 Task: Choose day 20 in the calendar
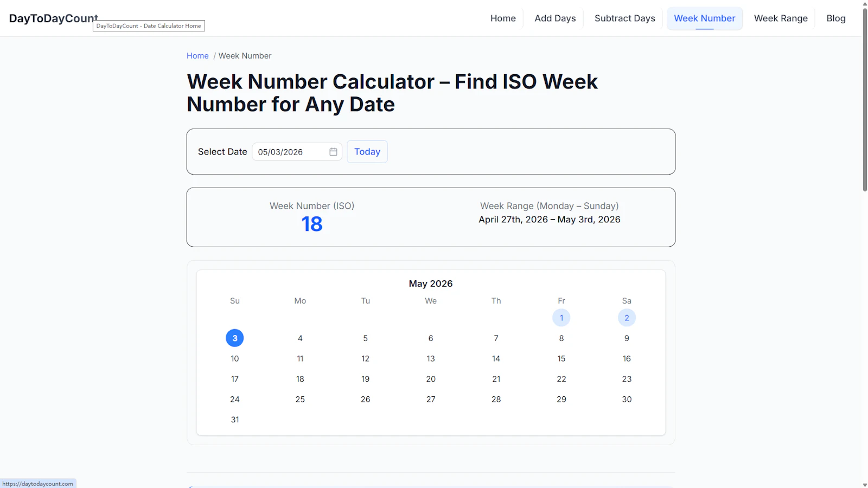(431, 379)
